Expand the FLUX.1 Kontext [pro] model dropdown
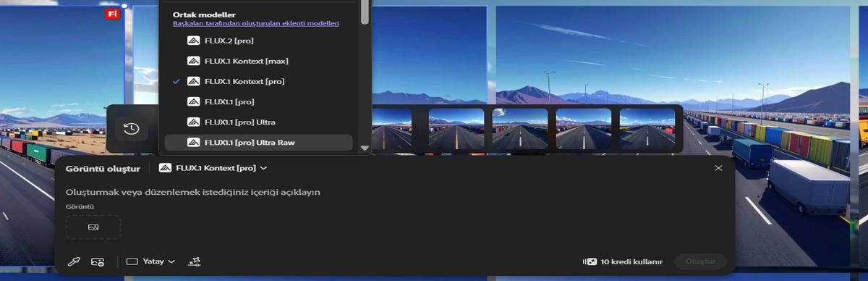868x281 pixels. (213, 168)
